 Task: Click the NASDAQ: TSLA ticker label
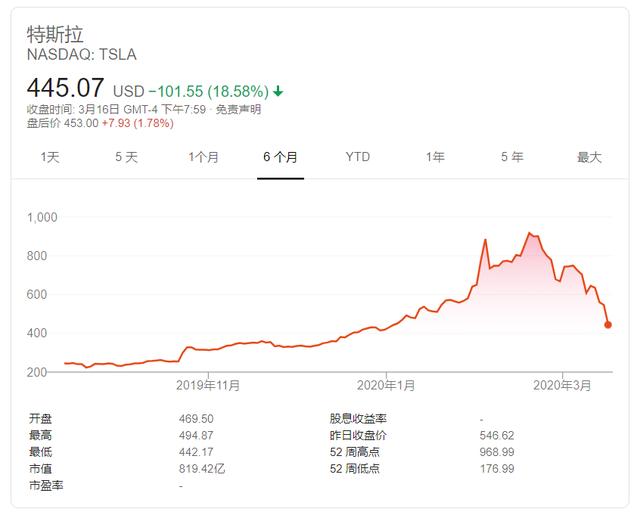82,55
